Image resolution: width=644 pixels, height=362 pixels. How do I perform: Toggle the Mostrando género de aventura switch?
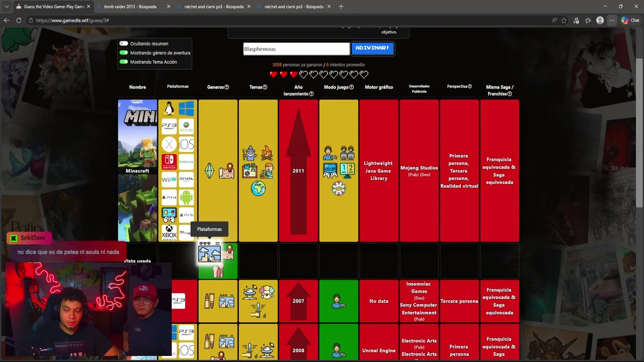pyautogui.click(x=124, y=53)
